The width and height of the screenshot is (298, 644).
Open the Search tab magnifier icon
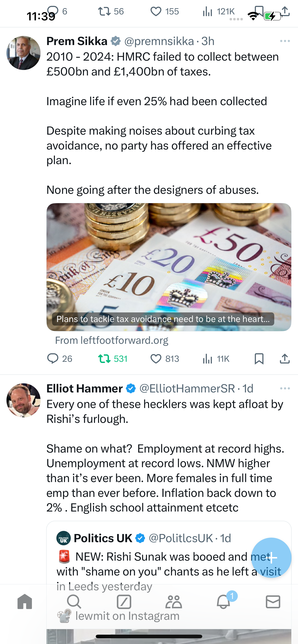tap(74, 602)
